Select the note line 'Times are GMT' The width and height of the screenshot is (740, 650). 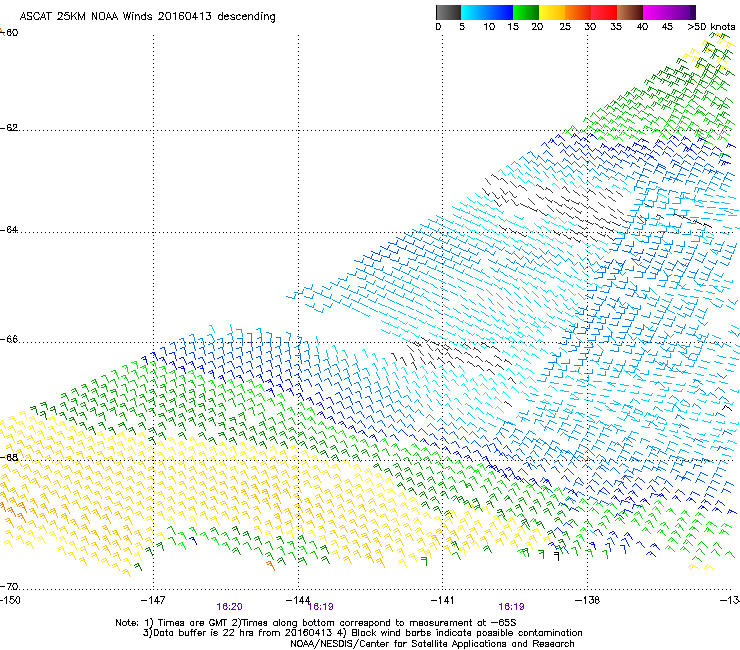click(193, 623)
